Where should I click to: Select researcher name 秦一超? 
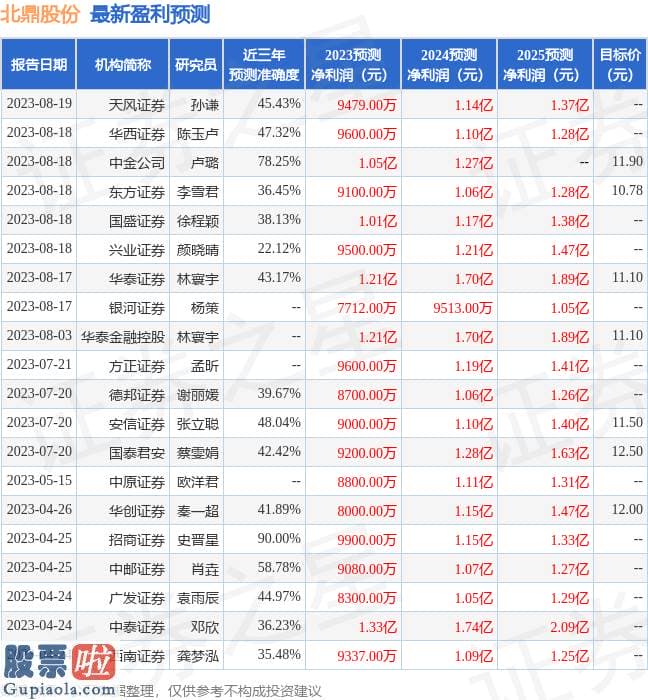(198, 511)
